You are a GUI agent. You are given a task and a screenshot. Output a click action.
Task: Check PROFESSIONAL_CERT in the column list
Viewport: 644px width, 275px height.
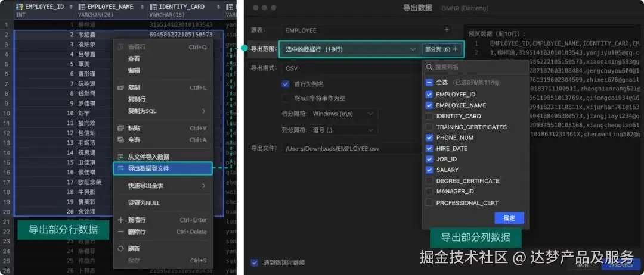[429, 202]
